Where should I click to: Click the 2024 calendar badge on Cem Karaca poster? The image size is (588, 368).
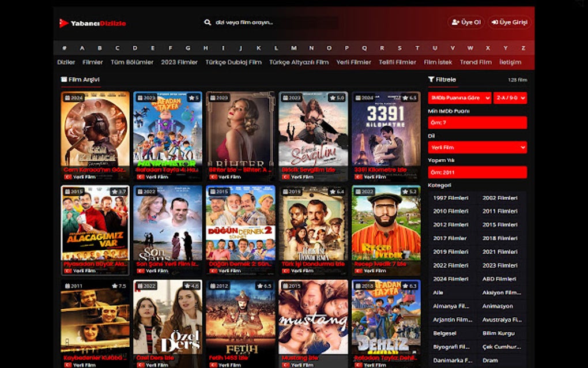[x=74, y=98]
